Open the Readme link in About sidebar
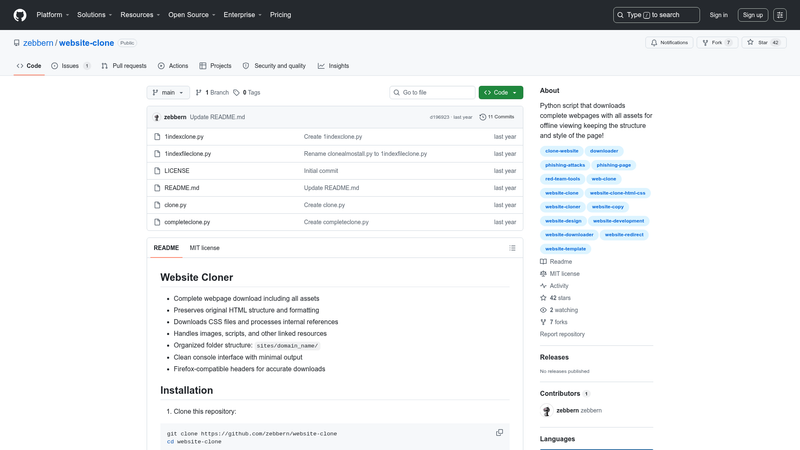This screenshot has height=450, width=800. click(x=556, y=262)
